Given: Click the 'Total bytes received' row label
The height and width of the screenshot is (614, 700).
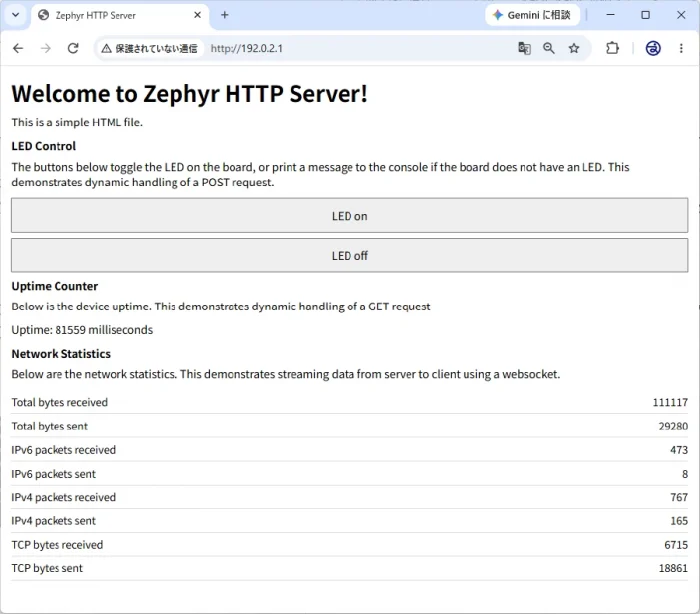Looking at the screenshot, I should [x=59, y=402].
